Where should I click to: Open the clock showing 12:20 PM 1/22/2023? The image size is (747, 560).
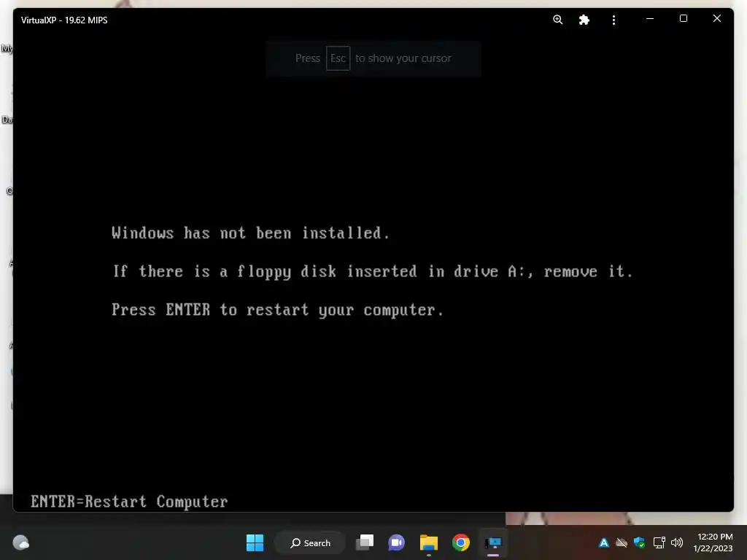pyautogui.click(x=713, y=542)
